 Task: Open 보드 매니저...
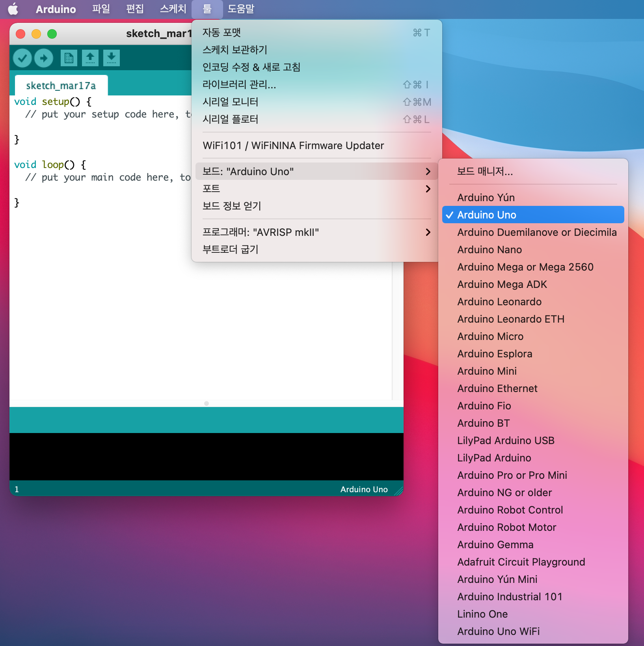click(x=533, y=171)
